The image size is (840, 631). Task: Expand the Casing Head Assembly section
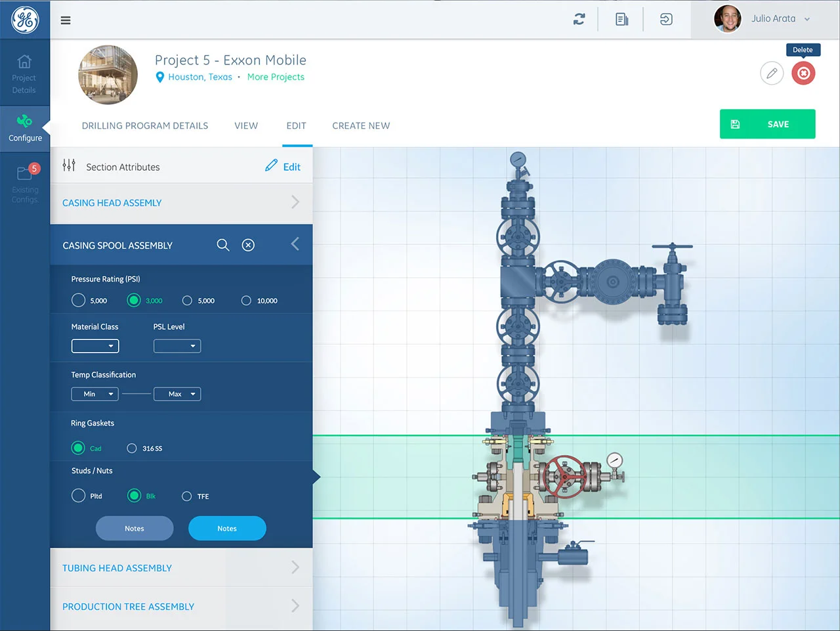[181, 203]
